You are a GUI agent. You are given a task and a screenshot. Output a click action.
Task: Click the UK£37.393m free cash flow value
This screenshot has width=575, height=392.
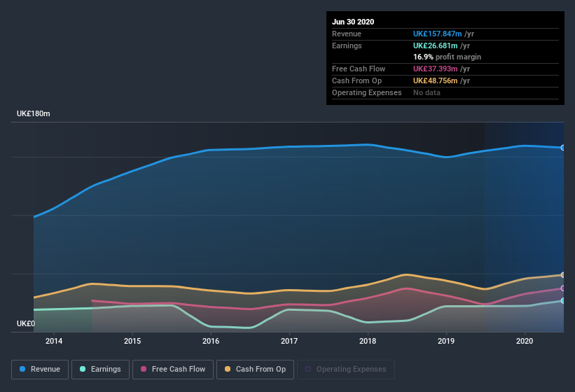(436, 69)
